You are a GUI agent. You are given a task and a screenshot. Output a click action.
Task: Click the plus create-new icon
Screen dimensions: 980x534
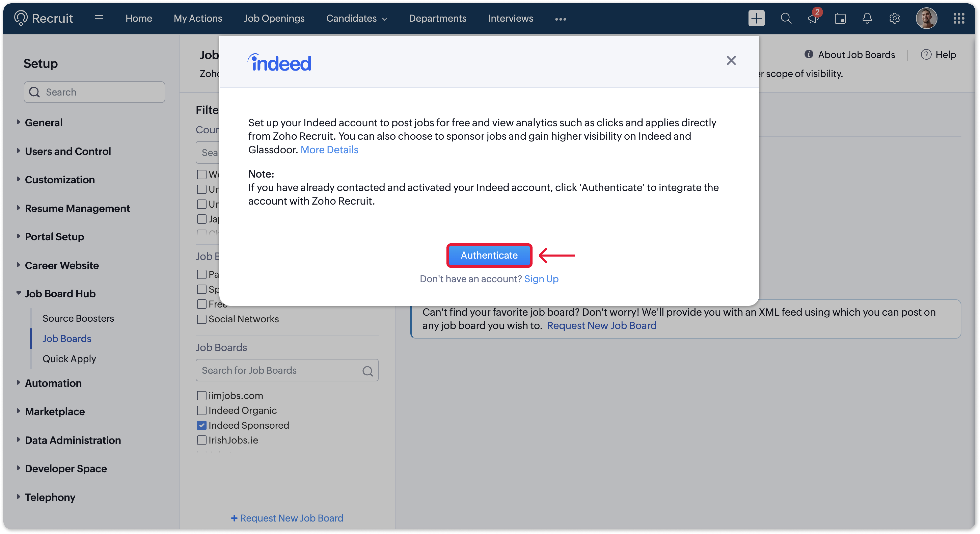coord(756,18)
